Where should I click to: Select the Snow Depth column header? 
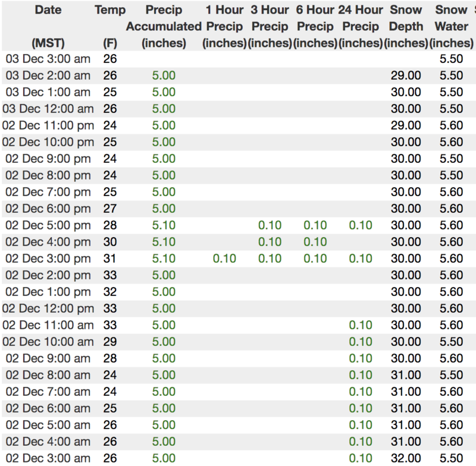pyautogui.click(x=405, y=27)
